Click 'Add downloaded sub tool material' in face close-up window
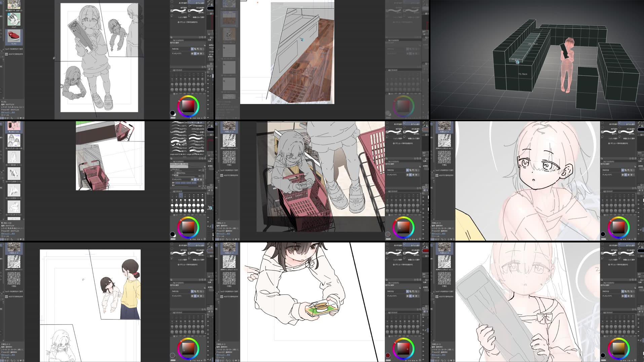Viewport: 644px width, 362px height. click(x=618, y=143)
